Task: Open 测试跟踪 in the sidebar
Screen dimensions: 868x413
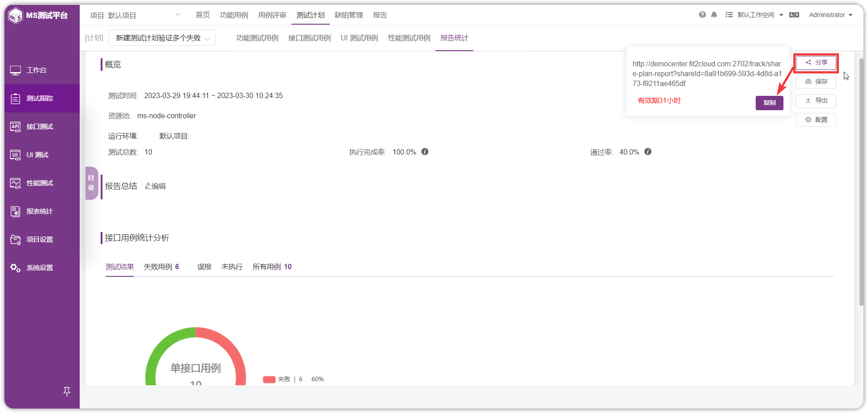Action: coord(42,99)
